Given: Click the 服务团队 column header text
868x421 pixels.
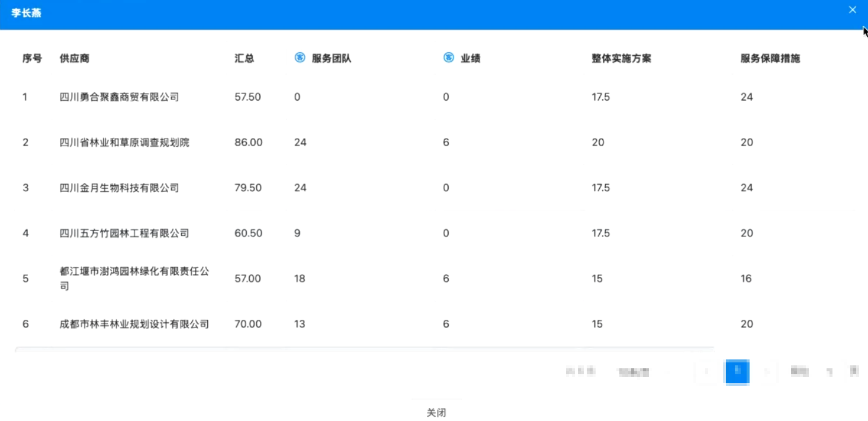Looking at the screenshot, I should [332, 59].
